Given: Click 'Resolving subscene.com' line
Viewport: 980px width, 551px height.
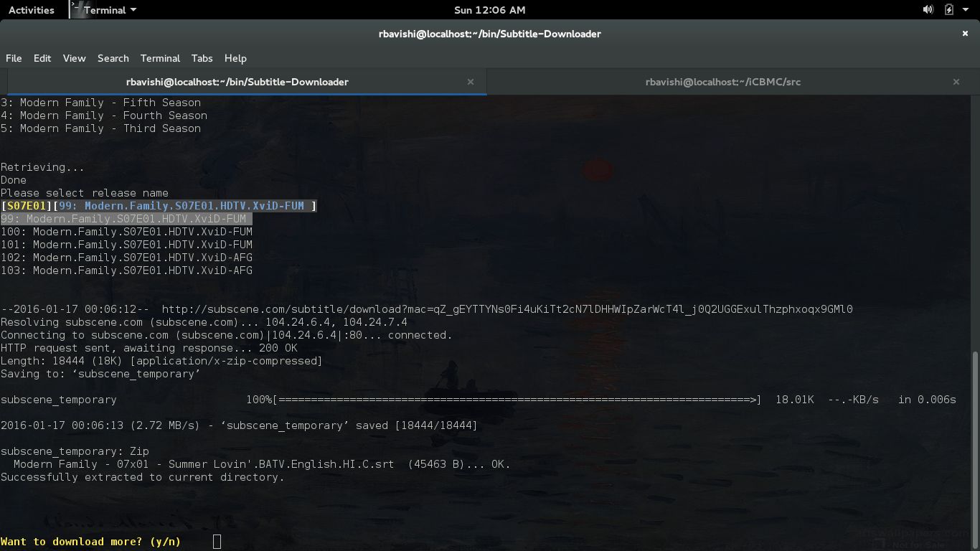Looking at the screenshot, I should tap(204, 322).
